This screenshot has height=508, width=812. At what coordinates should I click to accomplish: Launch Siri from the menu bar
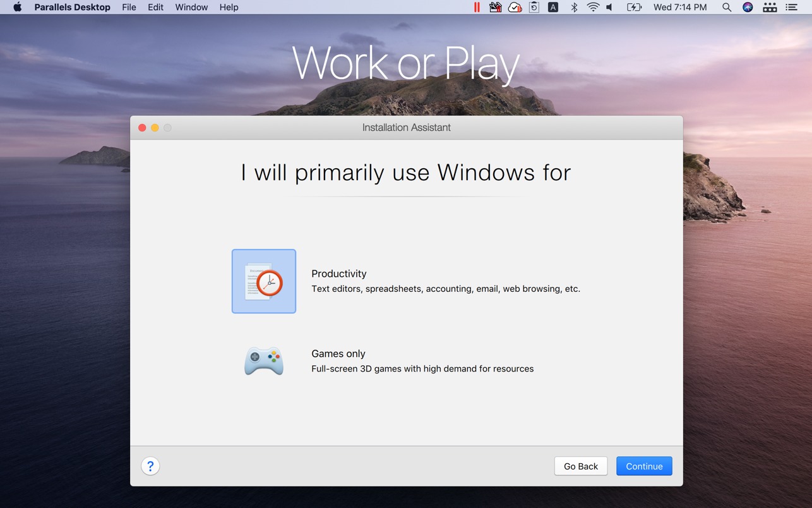[x=748, y=8]
